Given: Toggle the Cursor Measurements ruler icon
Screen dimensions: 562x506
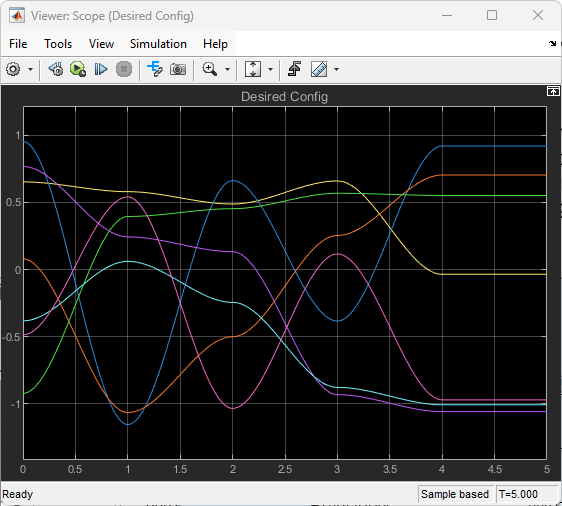Looking at the screenshot, I should tap(319, 69).
